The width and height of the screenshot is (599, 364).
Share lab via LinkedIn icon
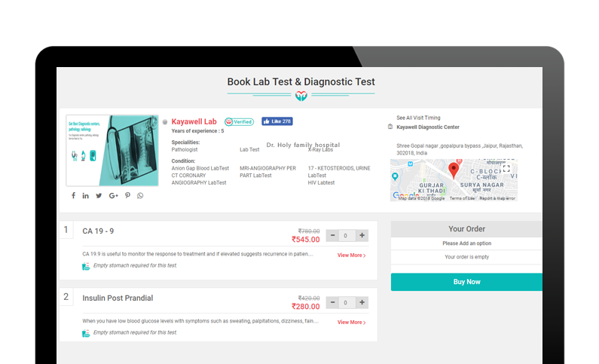pyautogui.click(x=86, y=196)
